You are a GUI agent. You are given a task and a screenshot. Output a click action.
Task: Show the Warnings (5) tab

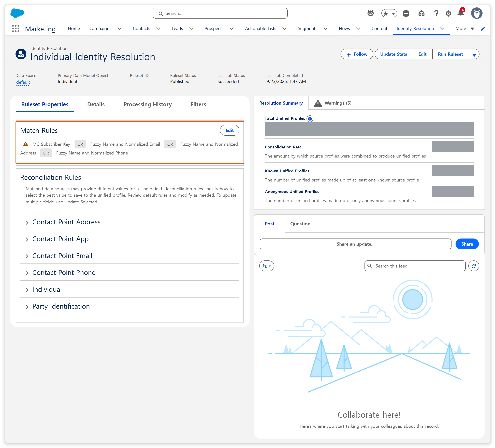(333, 103)
